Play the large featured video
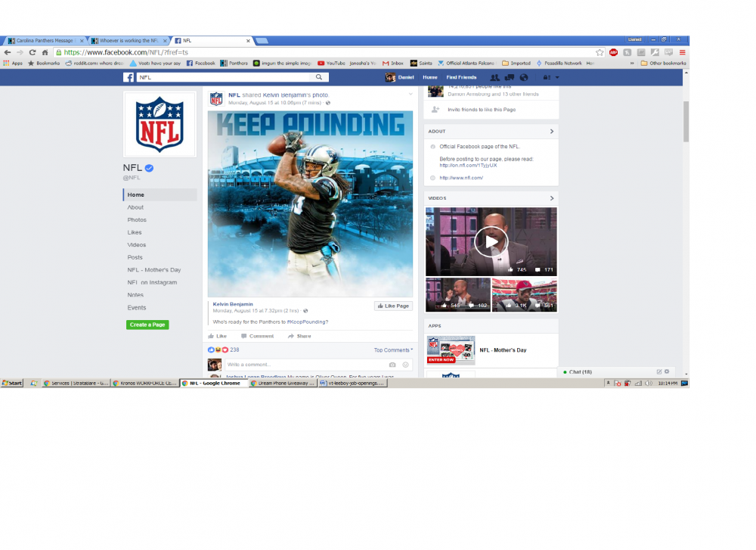 (x=491, y=241)
